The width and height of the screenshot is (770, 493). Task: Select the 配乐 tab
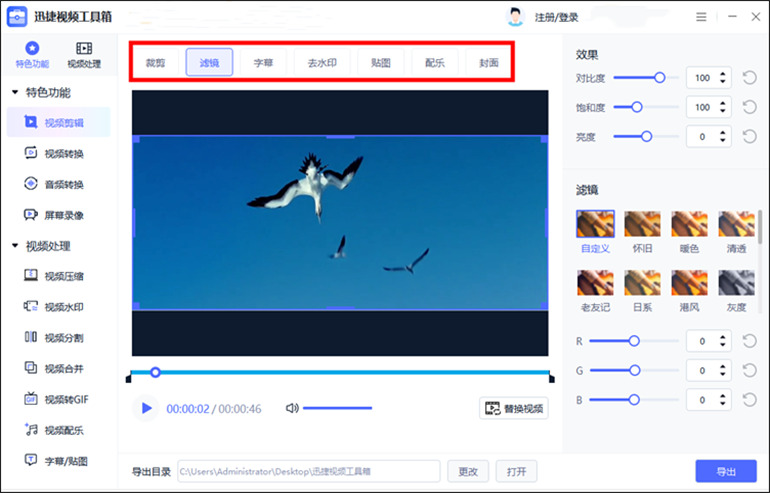[435, 62]
